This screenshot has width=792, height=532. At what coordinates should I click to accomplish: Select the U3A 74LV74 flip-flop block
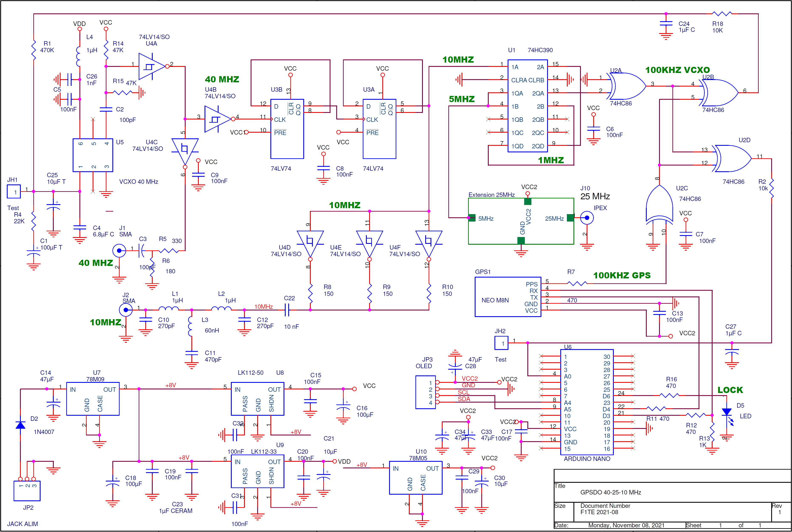pos(380,129)
